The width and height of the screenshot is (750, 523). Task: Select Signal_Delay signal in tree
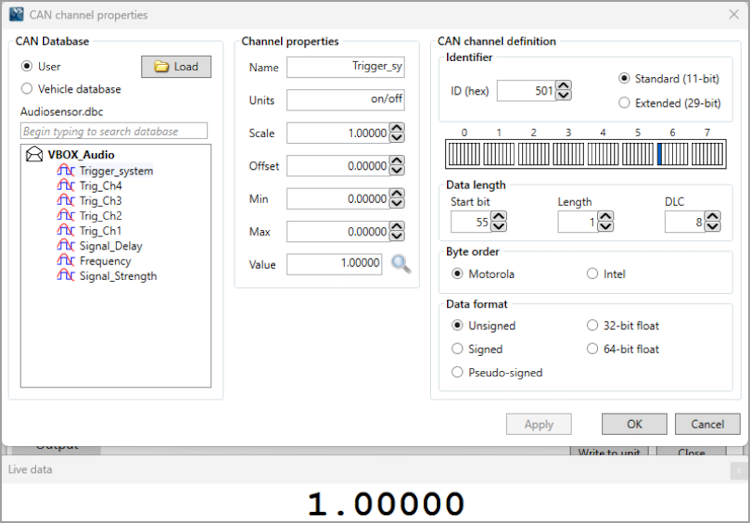click(111, 246)
